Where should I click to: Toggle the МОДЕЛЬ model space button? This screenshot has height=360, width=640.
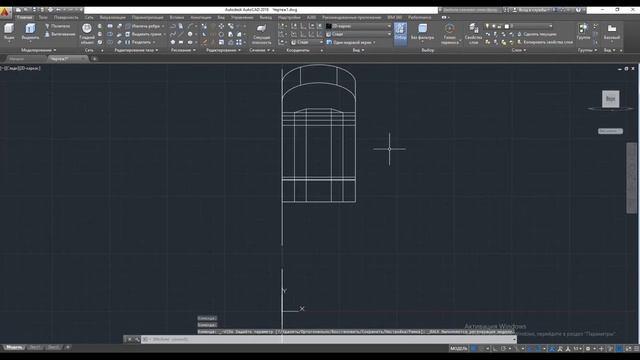pyautogui.click(x=458, y=349)
